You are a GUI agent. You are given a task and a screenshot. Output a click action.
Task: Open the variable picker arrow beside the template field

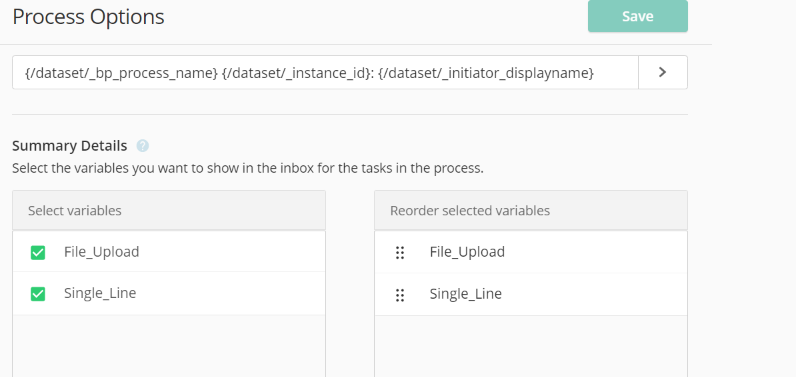tap(662, 73)
